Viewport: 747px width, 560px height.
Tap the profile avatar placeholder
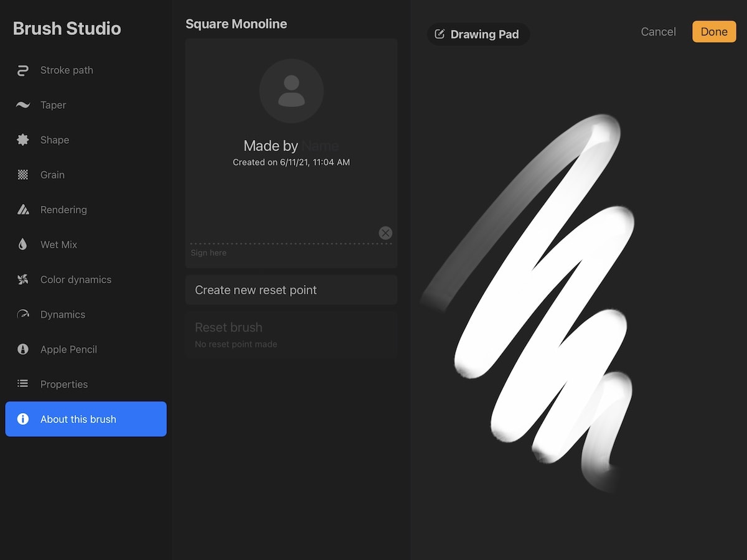[291, 91]
